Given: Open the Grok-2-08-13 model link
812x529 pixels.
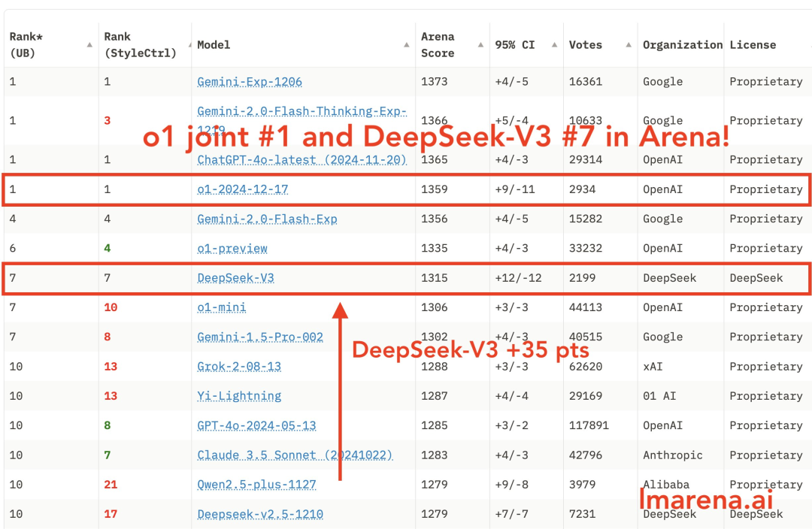Looking at the screenshot, I should [x=239, y=367].
